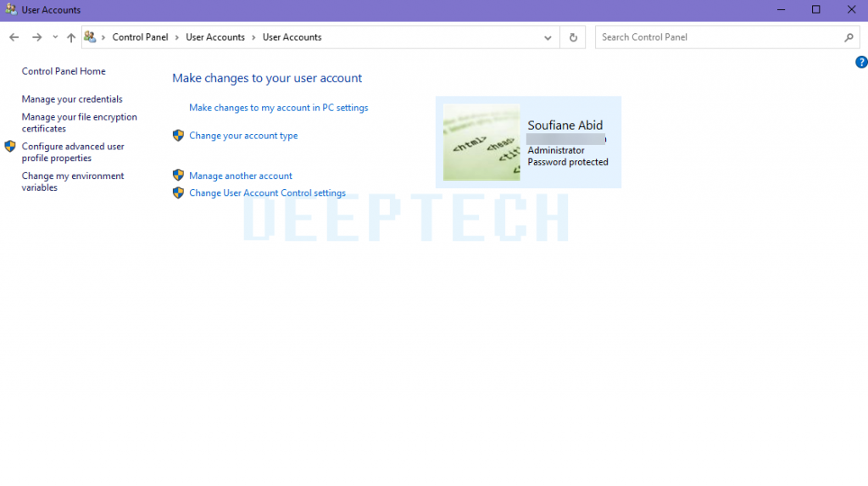Open Make changes to my account in PC settings
Screen dimensions: 868x486
point(278,108)
